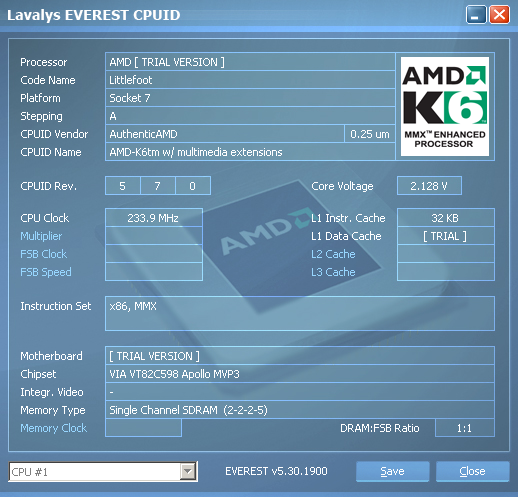Select the VIA VT82C598 Apollo MVP3 chipset field
Screen dimensions: 518x497
click(x=300, y=374)
